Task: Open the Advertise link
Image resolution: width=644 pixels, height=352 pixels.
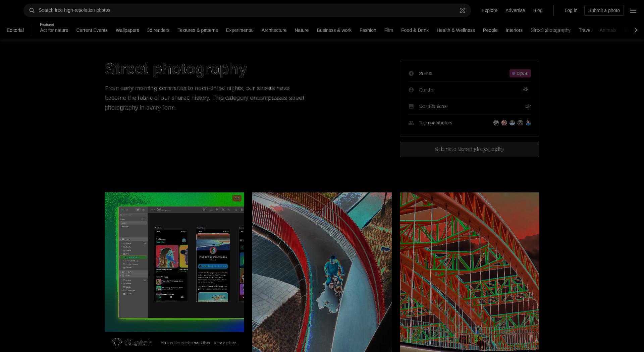Action: point(515,10)
